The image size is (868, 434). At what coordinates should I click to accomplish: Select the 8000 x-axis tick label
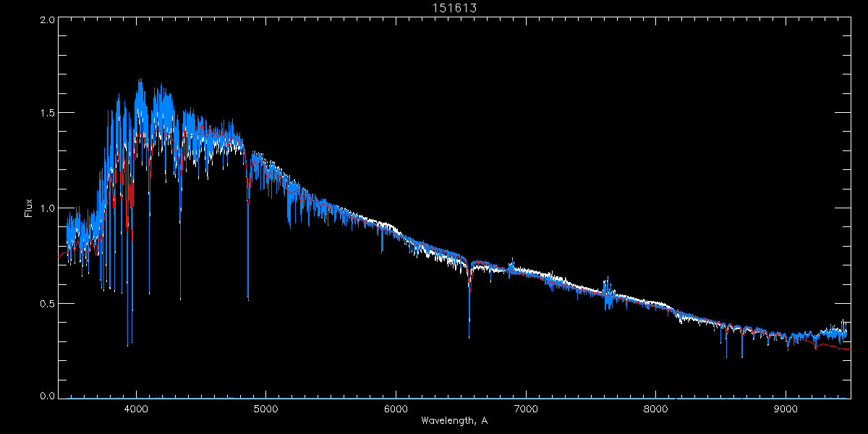click(x=656, y=409)
